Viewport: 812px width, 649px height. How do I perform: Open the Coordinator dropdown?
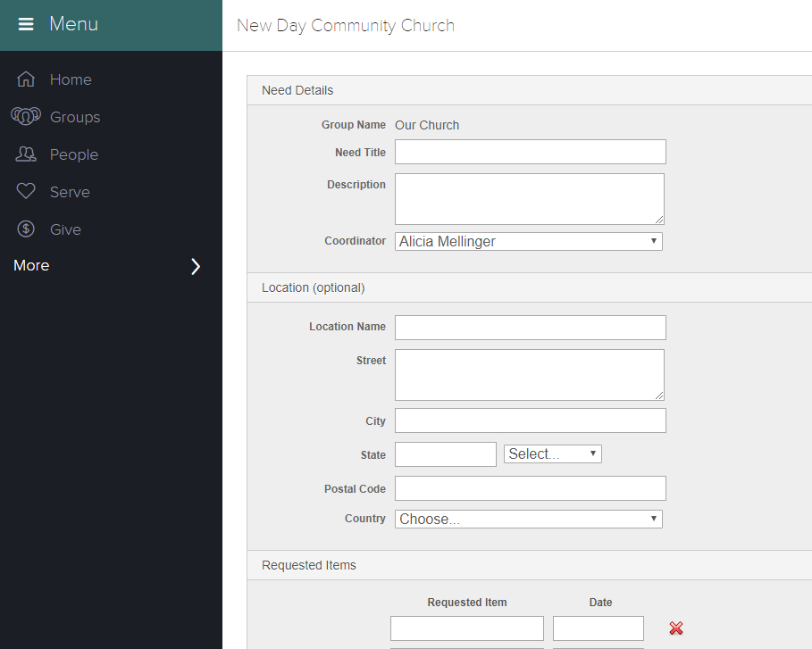528,241
